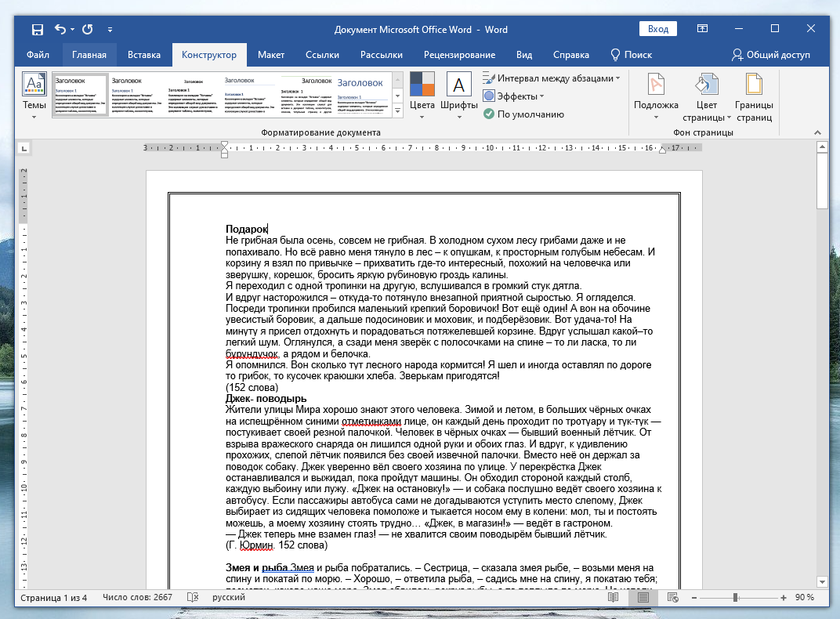This screenshot has height=619, width=840.
Task: Open the spelling check status icon
Action: click(193, 597)
